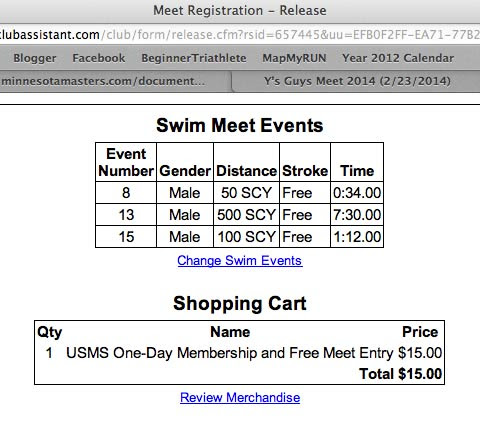Click the clubassistant.com address bar
The image size is (480, 422).
[x=240, y=35]
